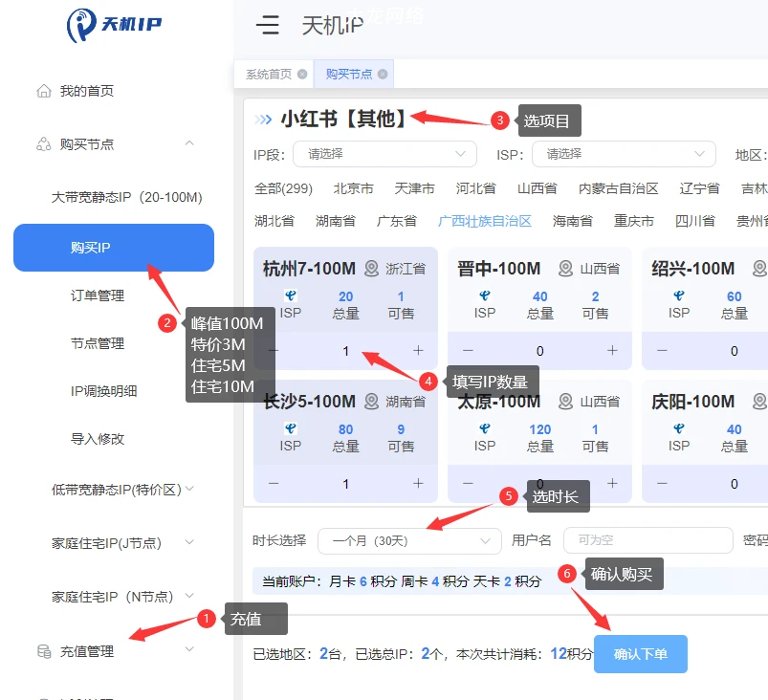768x700 pixels.
Task: Increase 长沙5-100M quantity with plus button
Action: coord(418,484)
